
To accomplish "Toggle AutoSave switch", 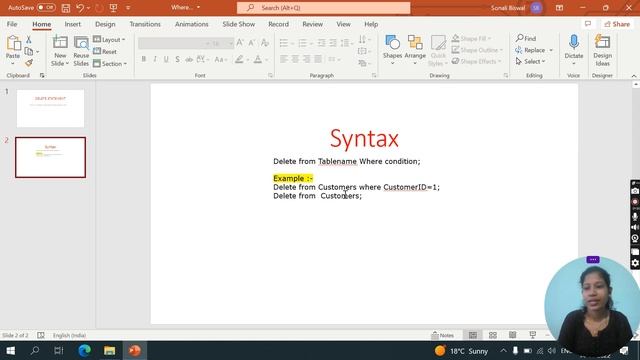I will coord(46,8).
